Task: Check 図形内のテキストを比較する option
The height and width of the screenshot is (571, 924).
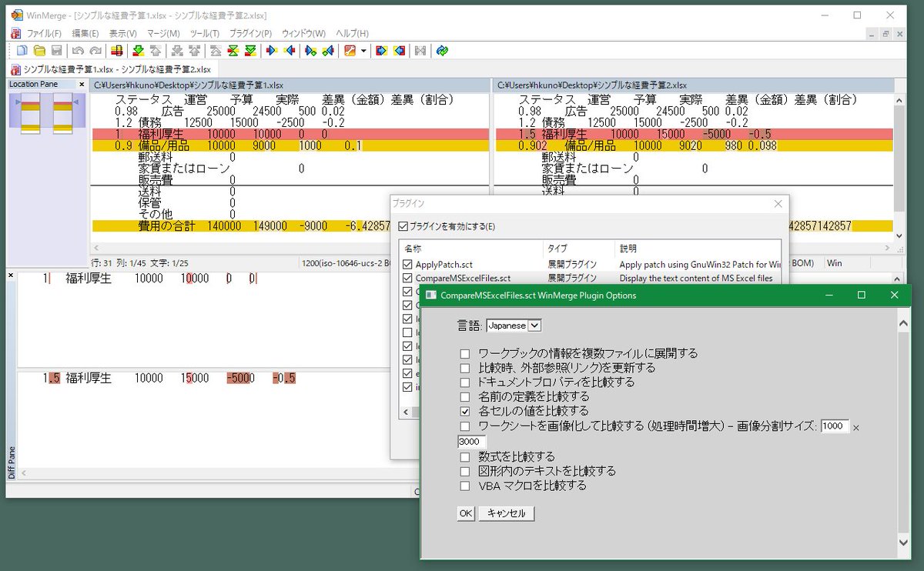Action: point(464,471)
